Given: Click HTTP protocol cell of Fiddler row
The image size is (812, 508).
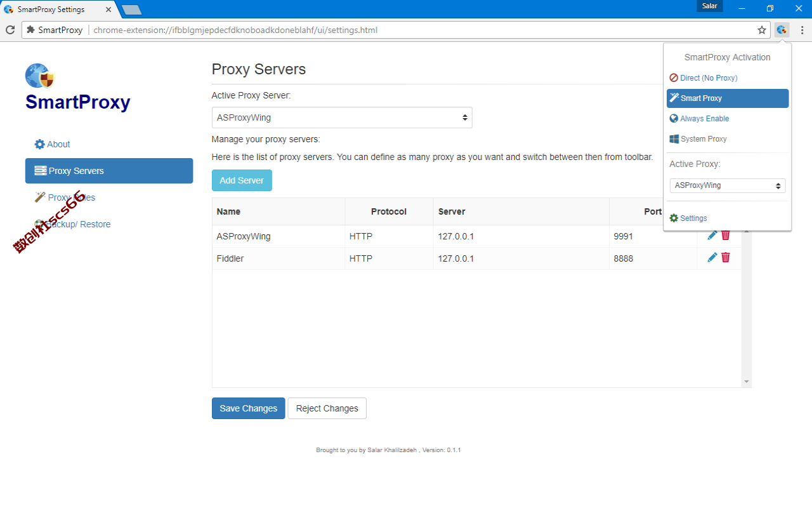Looking at the screenshot, I should tap(389, 258).
